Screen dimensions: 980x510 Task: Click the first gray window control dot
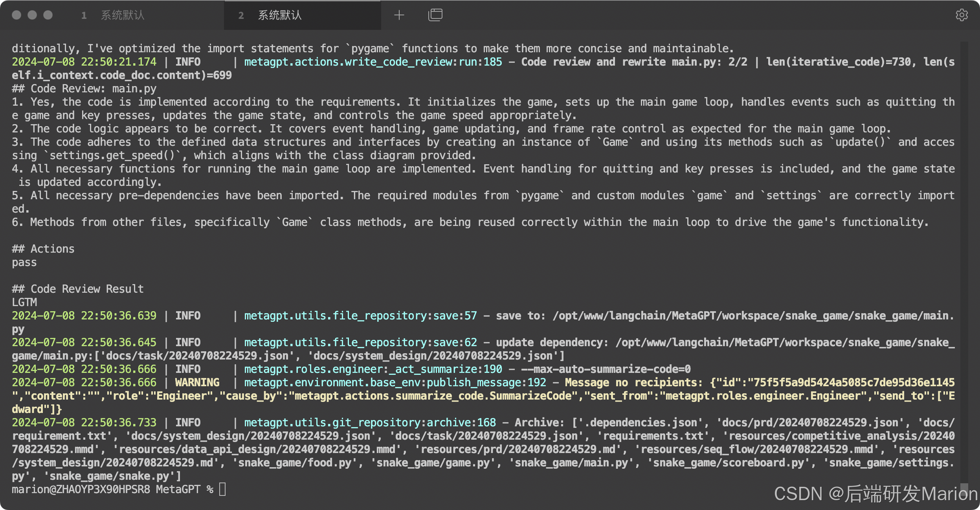[x=17, y=15]
